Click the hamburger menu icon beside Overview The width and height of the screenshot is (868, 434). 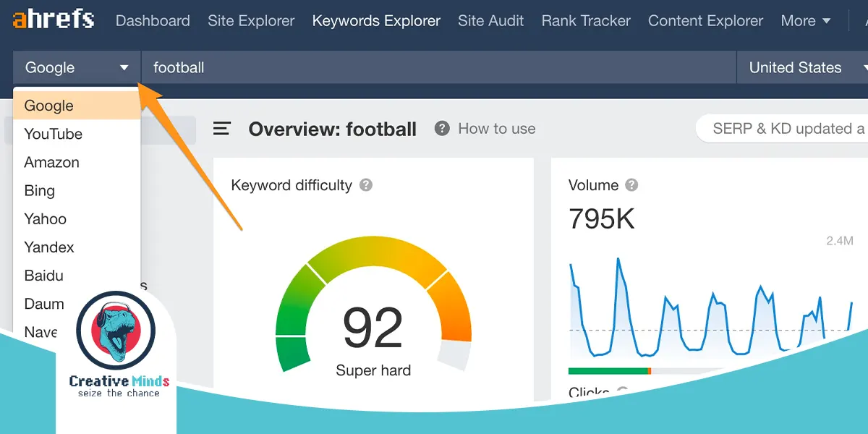click(221, 129)
